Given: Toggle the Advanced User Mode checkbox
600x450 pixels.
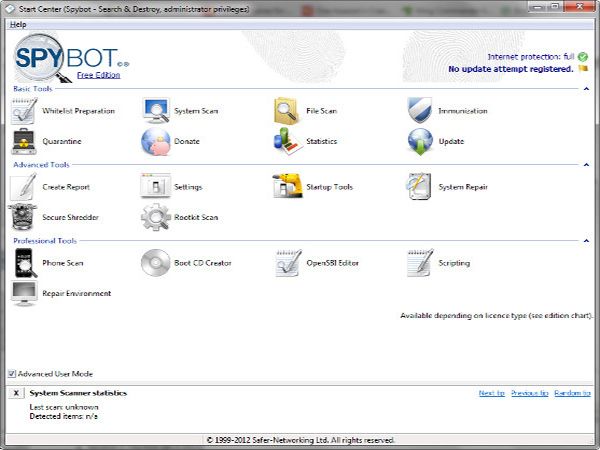Looking at the screenshot, I should [x=12, y=374].
